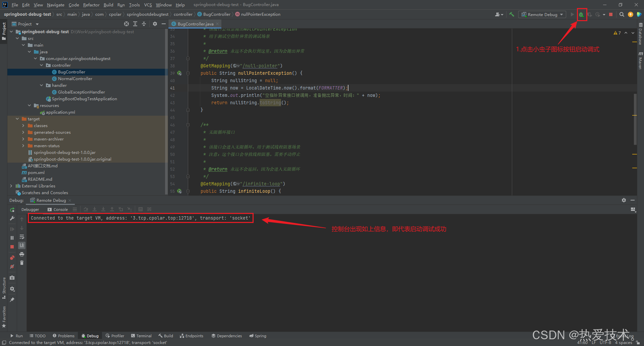644x346 pixels.
Task: Open the Remote Debug configuration dropdown
Action: [x=542, y=14]
